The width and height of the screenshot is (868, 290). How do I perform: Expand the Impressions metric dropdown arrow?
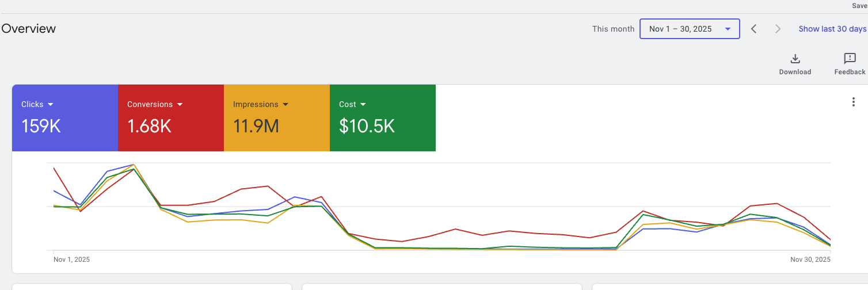285,105
